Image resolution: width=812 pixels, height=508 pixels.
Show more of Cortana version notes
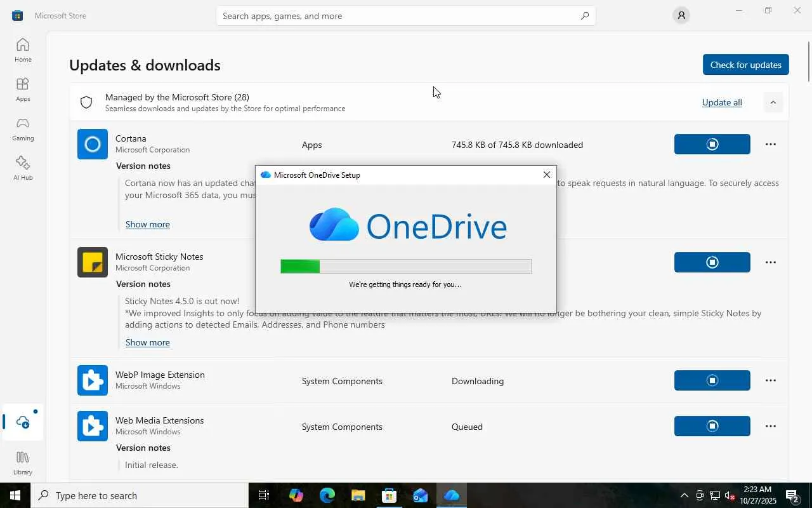[148, 224]
